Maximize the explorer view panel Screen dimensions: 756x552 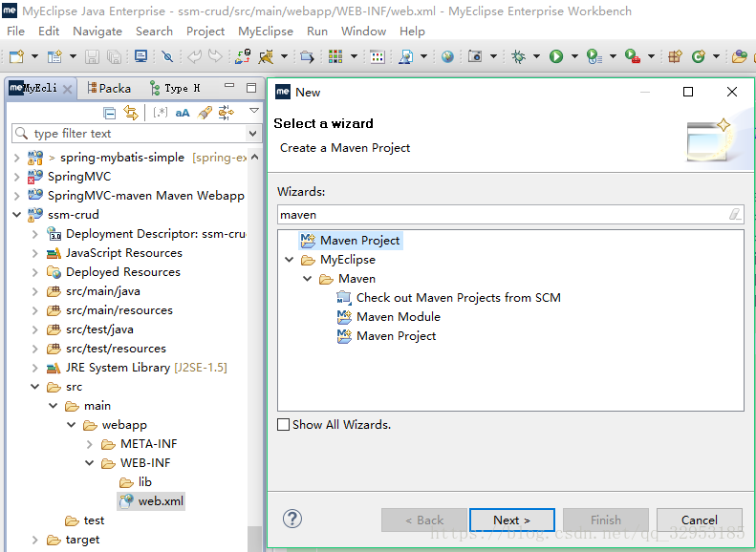[251, 88]
